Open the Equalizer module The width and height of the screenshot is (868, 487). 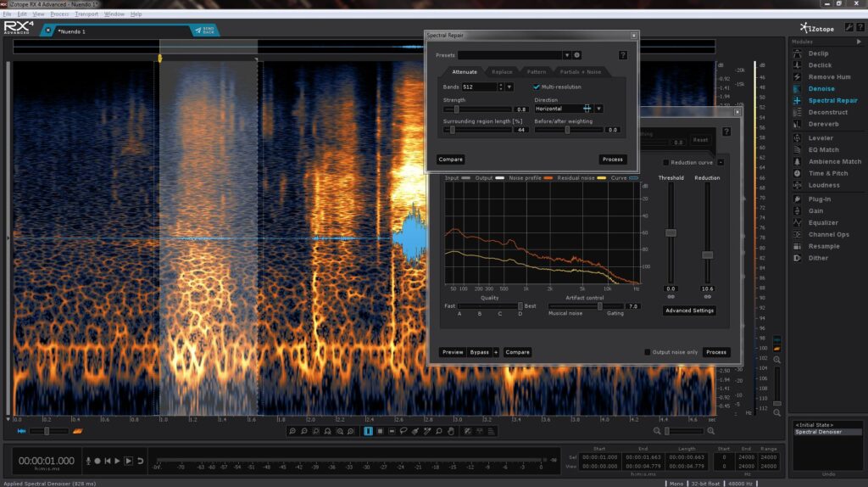[x=825, y=222]
